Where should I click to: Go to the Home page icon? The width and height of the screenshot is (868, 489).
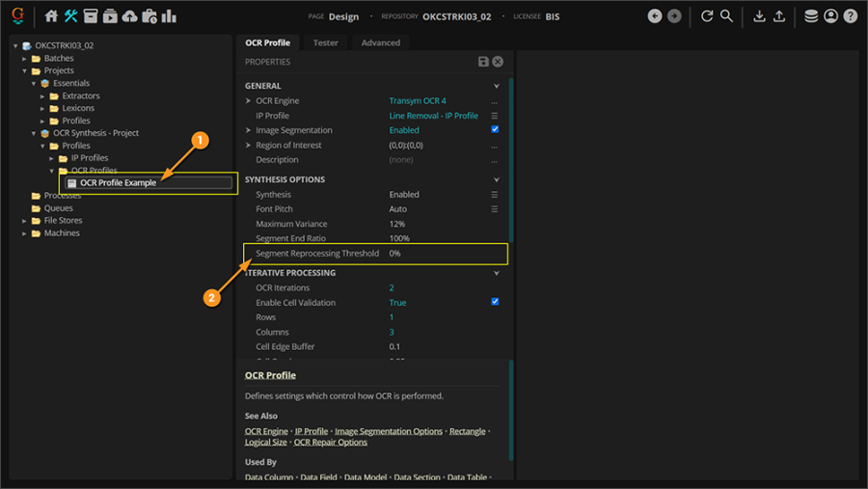pos(52,16)
